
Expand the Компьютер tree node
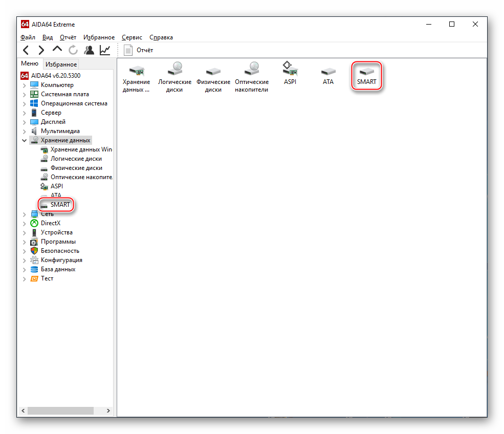click(25, 85)
